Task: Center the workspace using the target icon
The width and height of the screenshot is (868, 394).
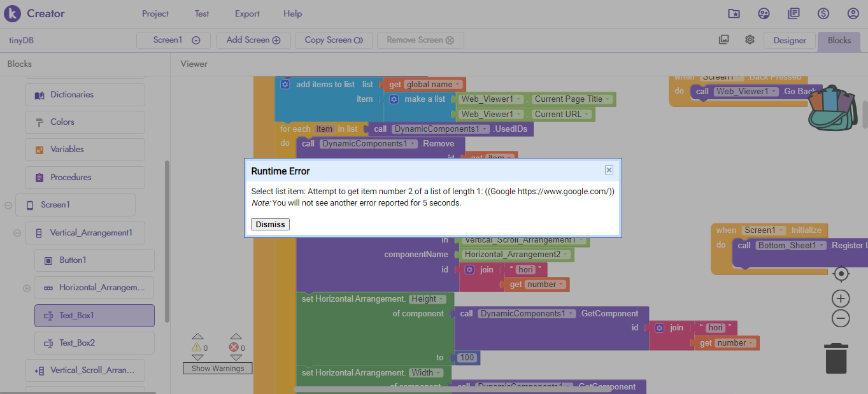Action: [841, 274]
